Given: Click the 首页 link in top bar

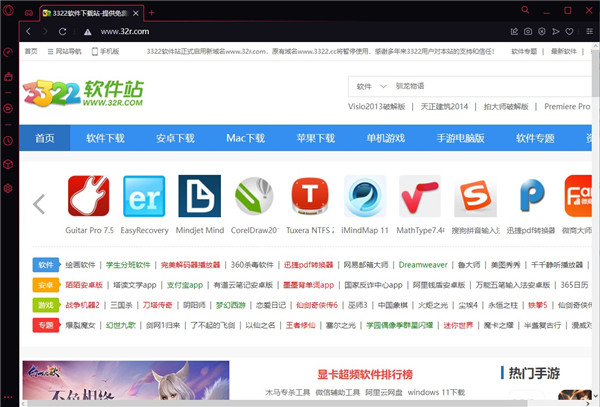Looking at the screenshot, I should 31,51.
